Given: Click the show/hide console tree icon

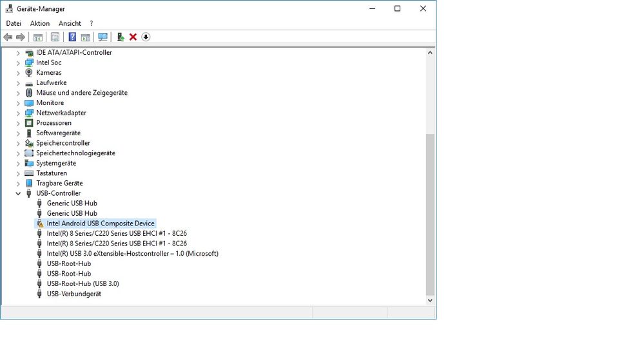Looking at the screenshot, I should [x=38, y=37].
